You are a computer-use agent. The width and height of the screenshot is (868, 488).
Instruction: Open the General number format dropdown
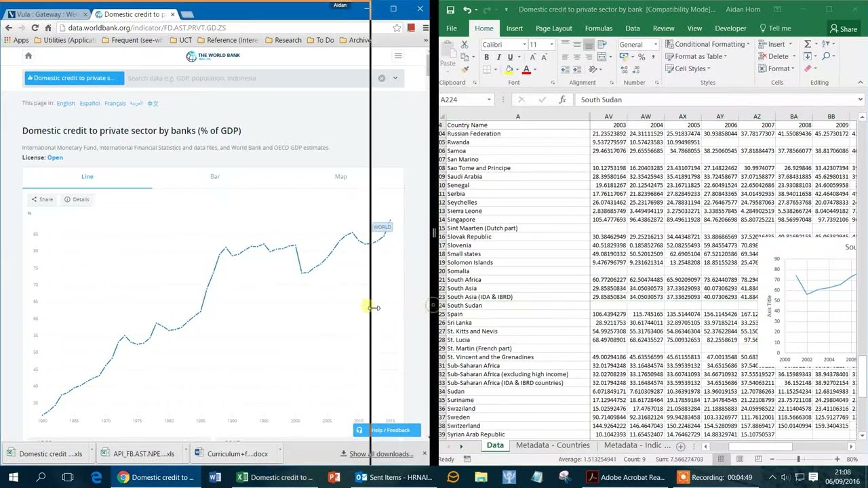click(x=655, y=45)
